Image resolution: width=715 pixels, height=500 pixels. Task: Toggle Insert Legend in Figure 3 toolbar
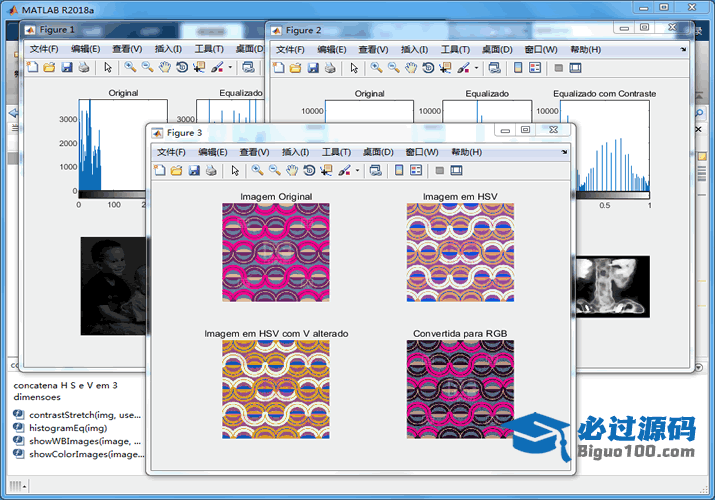click(x=416, y=171)
